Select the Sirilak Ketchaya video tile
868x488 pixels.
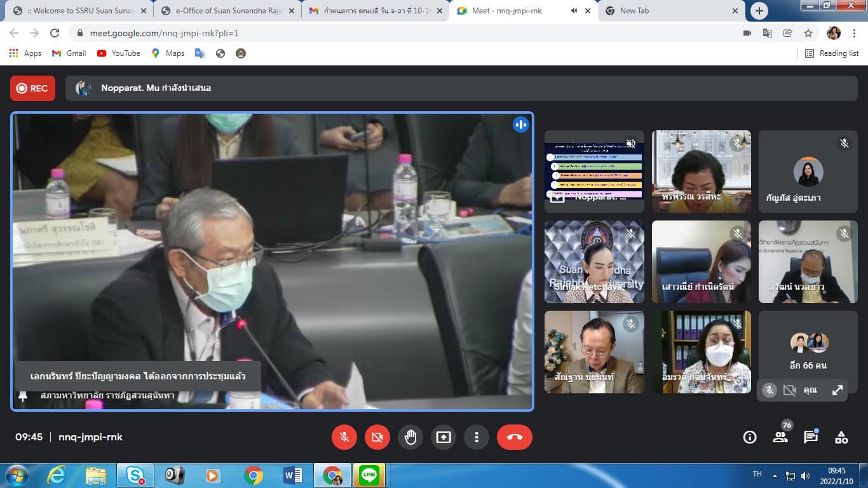(x=594, y=262)
